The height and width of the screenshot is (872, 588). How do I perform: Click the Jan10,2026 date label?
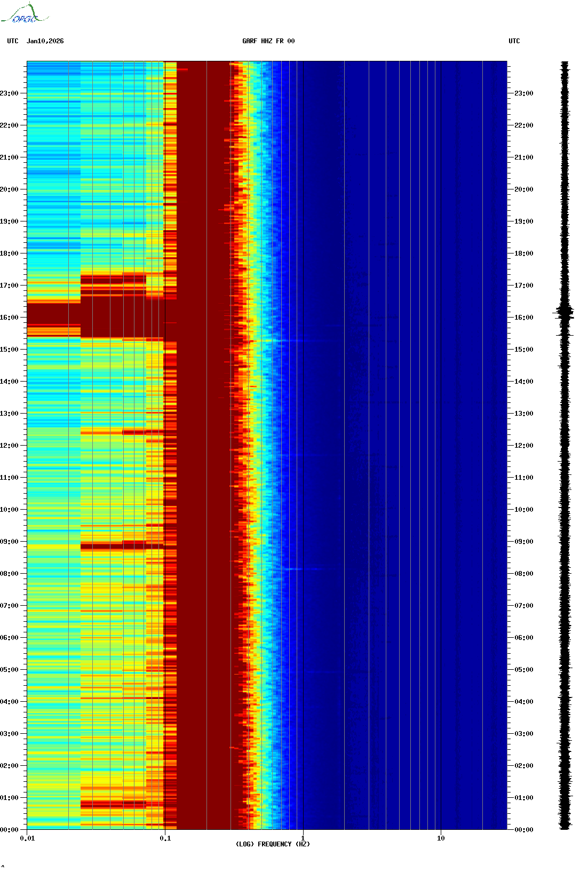point(45,41)
